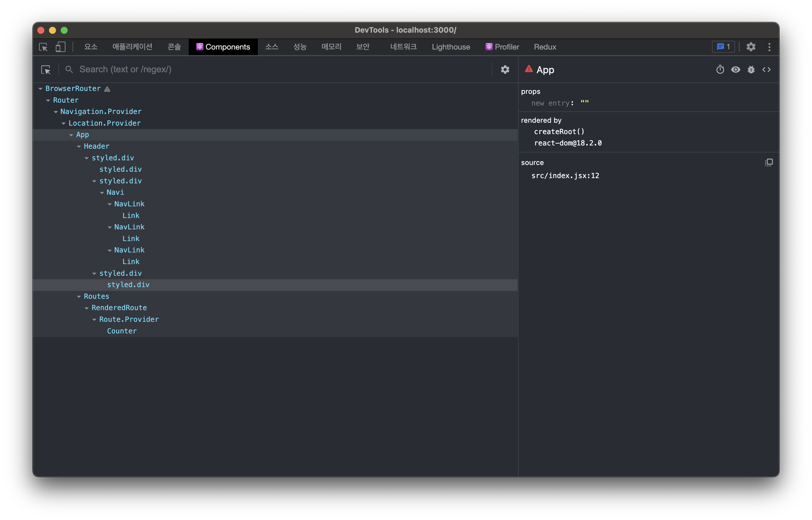Open DevTools main settings gear
This screenshot has width=812, height=520.
click(750, 47)
